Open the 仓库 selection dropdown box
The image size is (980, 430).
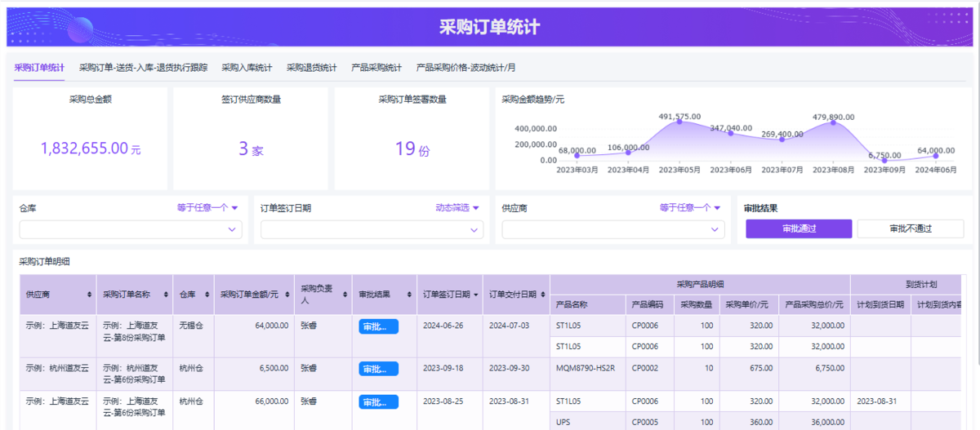[x=131, y=230]
